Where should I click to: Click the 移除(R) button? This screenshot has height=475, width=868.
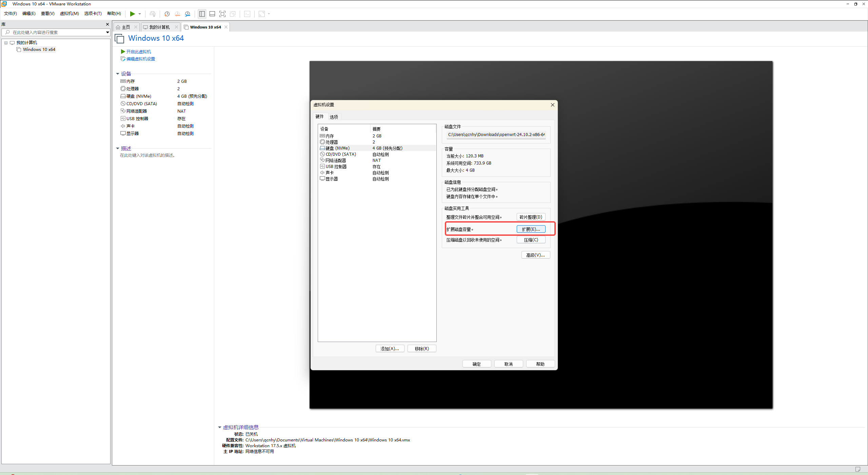click(422, 349)
